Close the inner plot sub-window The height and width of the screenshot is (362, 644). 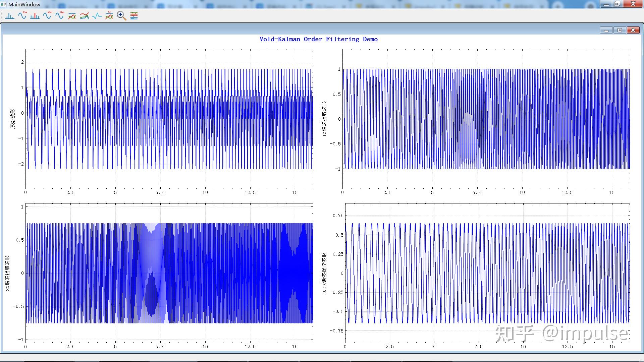[633, 30]
